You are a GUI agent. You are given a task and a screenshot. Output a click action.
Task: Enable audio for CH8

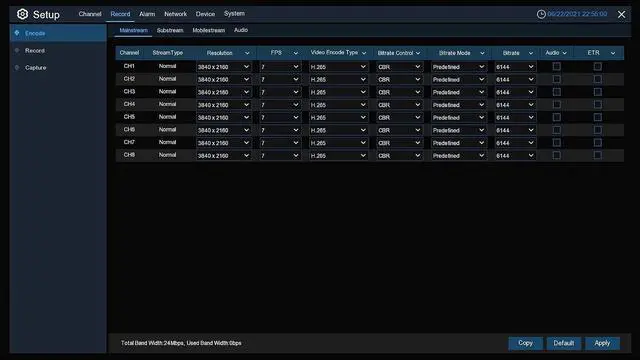(x=556, y=155)
